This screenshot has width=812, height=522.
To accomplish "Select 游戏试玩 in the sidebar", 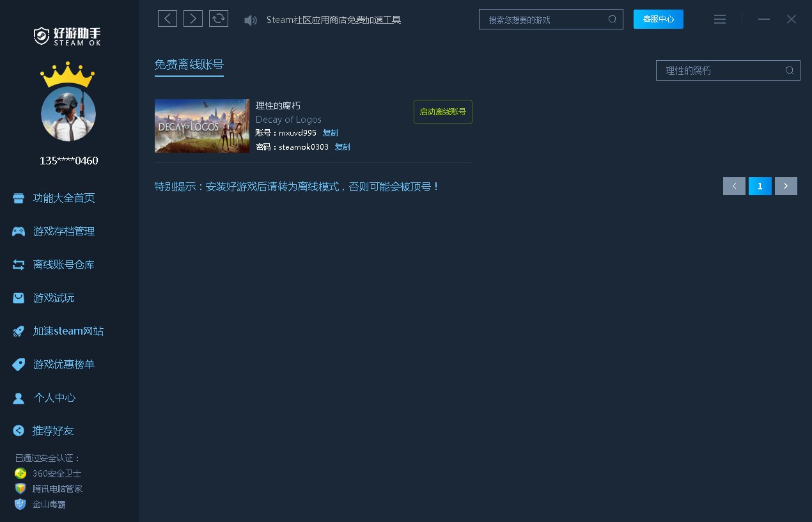I will click(x=54, y=298).
